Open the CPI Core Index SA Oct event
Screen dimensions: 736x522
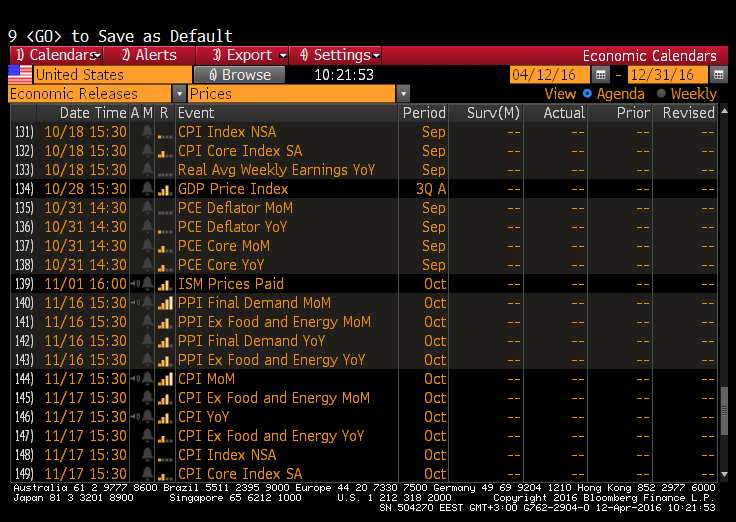pos(240,473)
